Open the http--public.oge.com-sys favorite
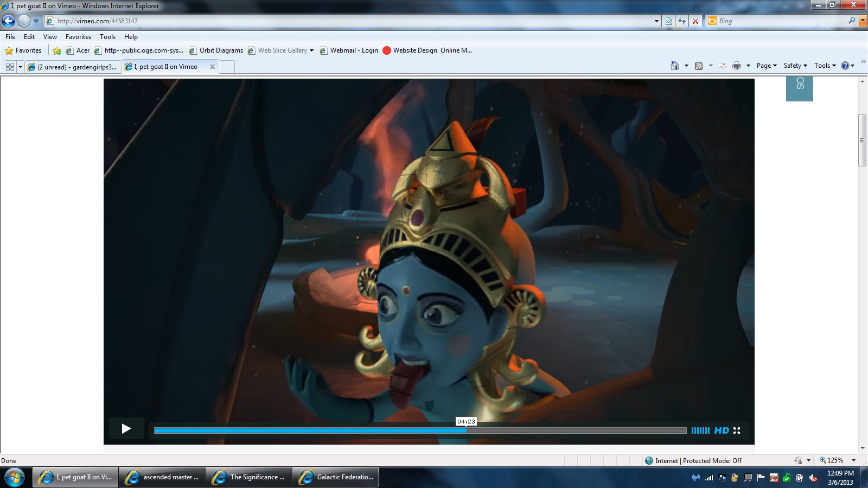This screenshot has width=868, height=488. 139,50
